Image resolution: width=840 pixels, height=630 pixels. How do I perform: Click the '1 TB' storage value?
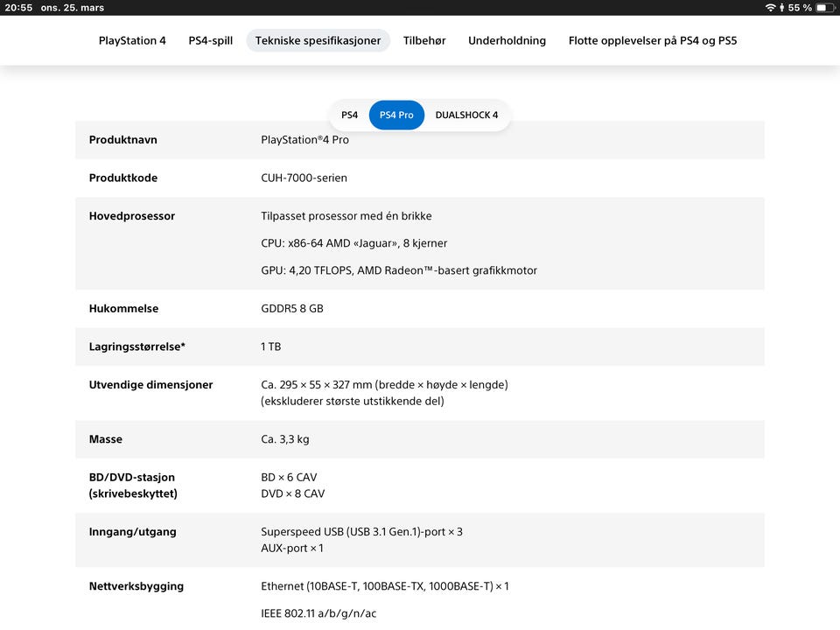click(x=271, y=346)
